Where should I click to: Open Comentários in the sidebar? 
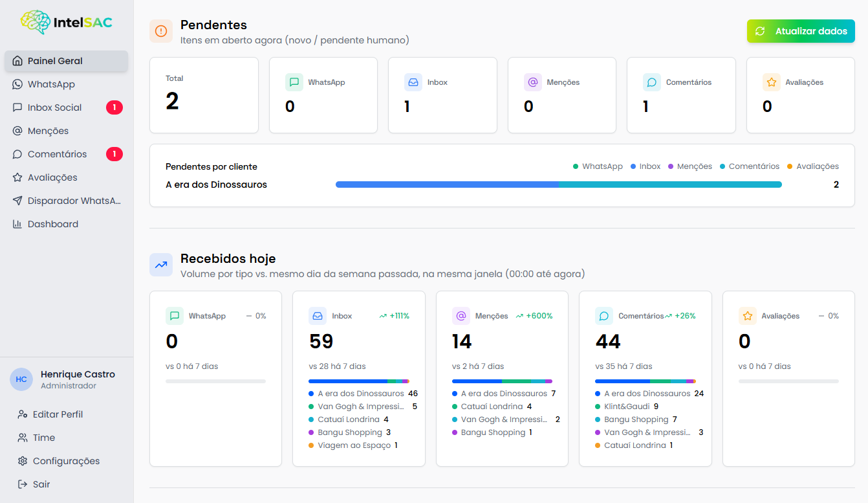coord(67,154)
